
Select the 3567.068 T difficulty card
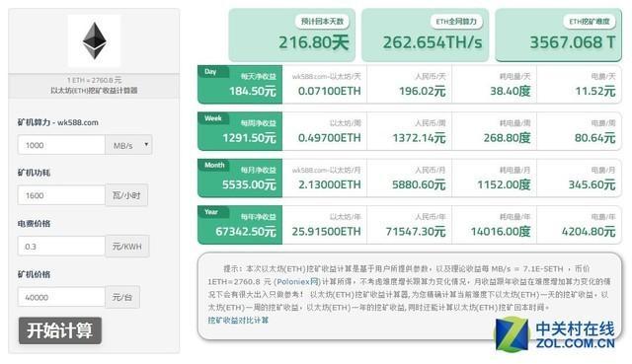pos(558,36)
